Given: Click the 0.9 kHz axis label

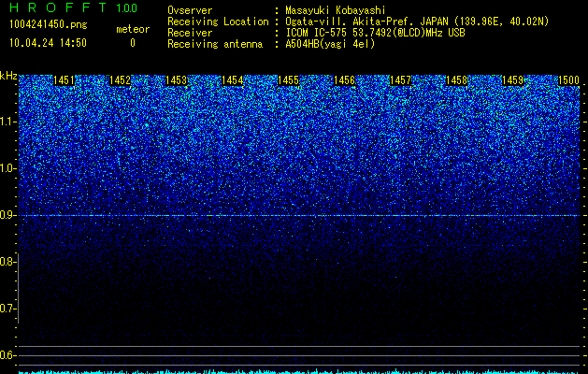Looking at the screenshot, I should pos(8,215).
